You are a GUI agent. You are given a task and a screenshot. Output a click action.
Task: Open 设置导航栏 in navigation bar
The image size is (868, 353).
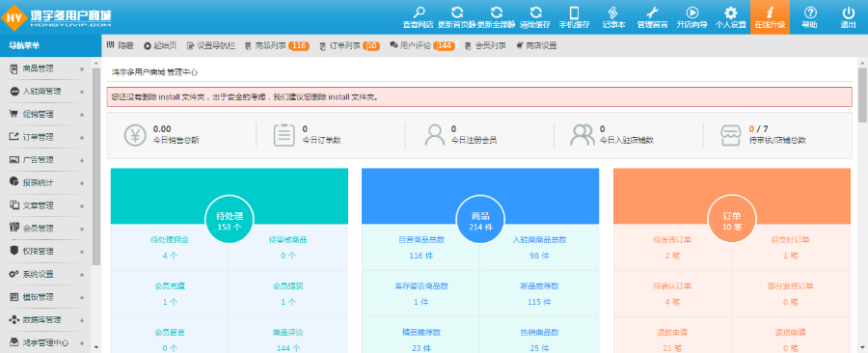click(211, 46)
